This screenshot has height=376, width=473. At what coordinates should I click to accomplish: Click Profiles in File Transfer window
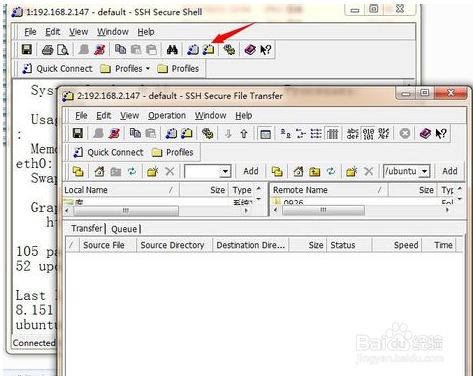pos(173,152)
